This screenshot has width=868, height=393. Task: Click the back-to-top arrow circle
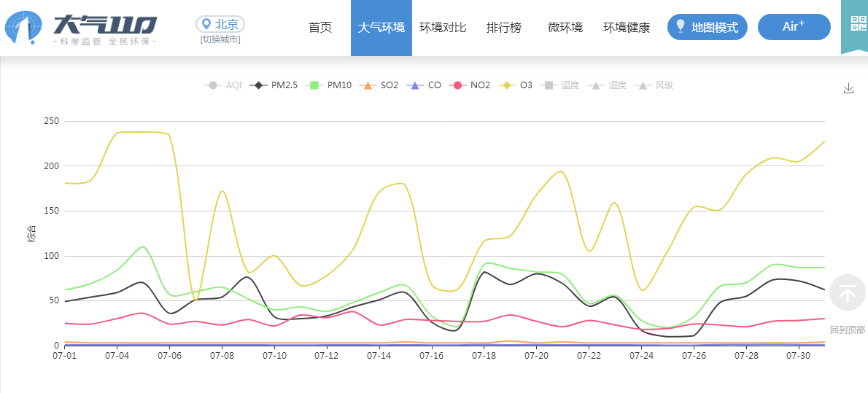pos(847,292)
